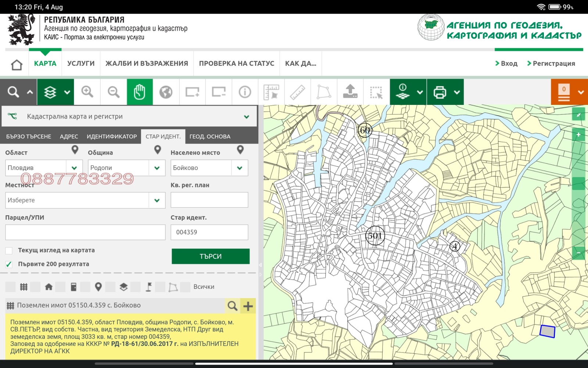Click the globe full extent icon

coord(166,92)
